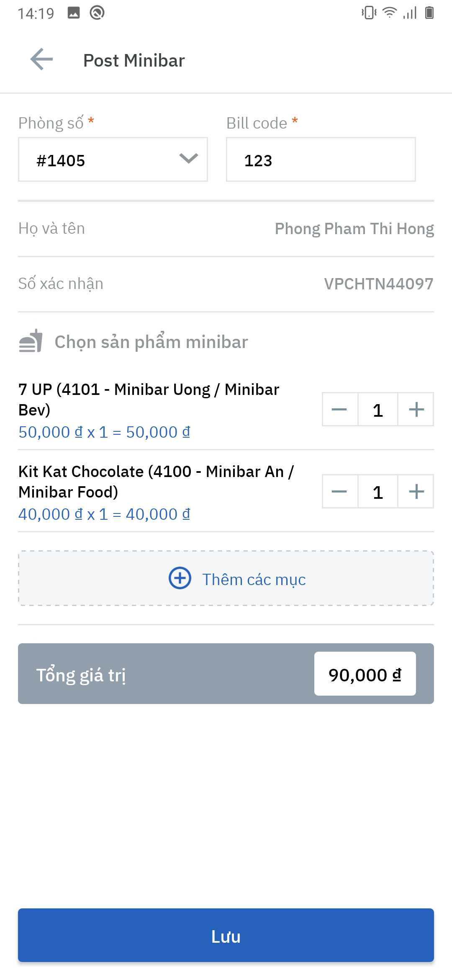
Task: Tap the minibar food tray icon
Action: click(x=31, y=341)
